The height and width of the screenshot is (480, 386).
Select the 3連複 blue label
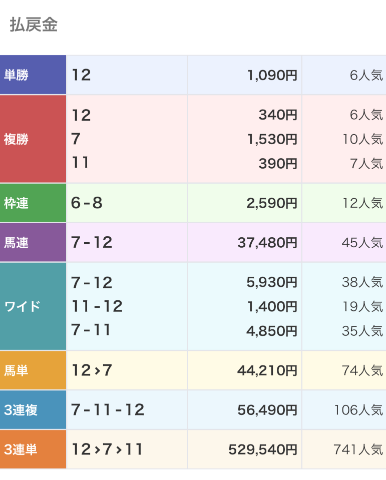point(33,410)
